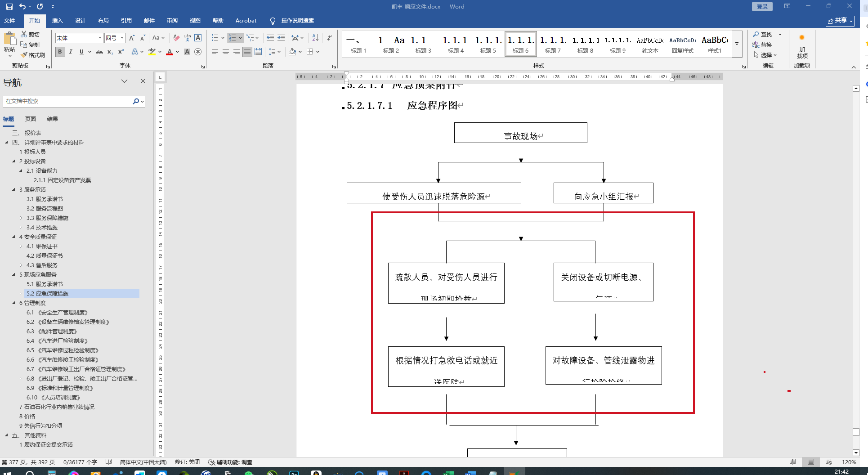Toggle Bold formatting button

click(60, 52)
